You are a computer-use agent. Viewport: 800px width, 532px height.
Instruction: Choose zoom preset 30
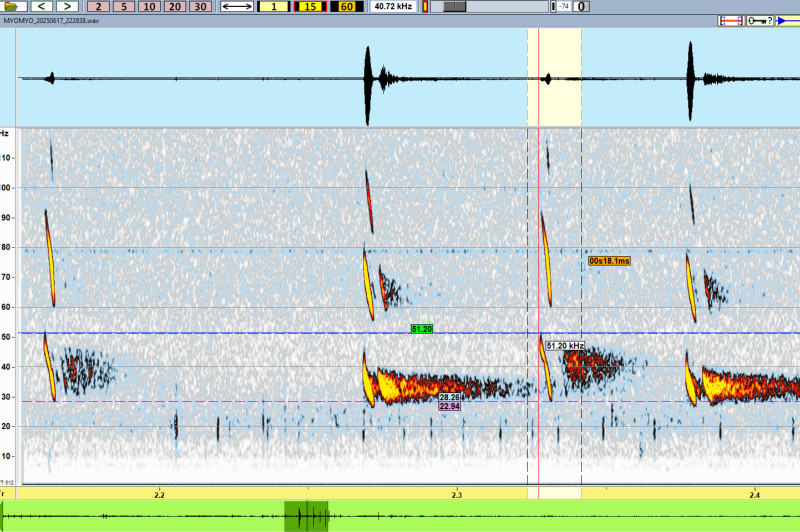200,6
